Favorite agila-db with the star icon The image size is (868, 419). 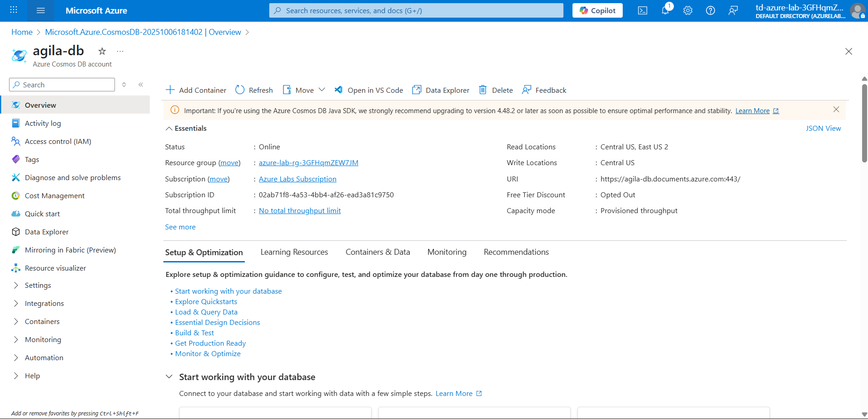102,51
